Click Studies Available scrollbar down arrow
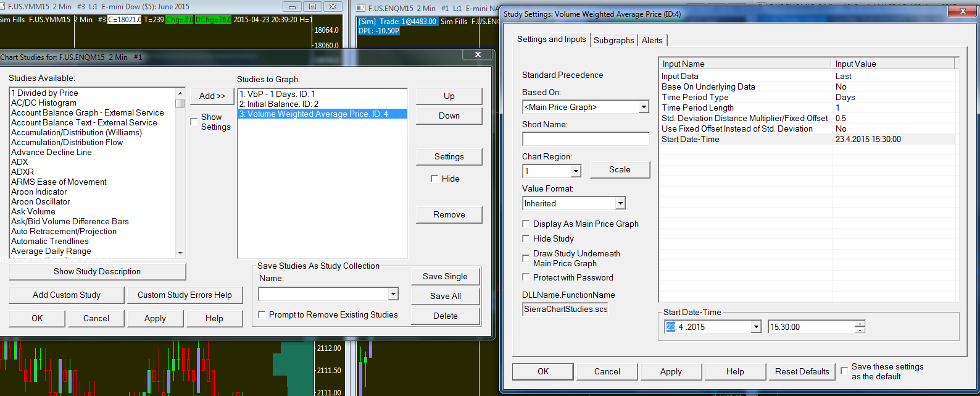 (x=180, y=253)
